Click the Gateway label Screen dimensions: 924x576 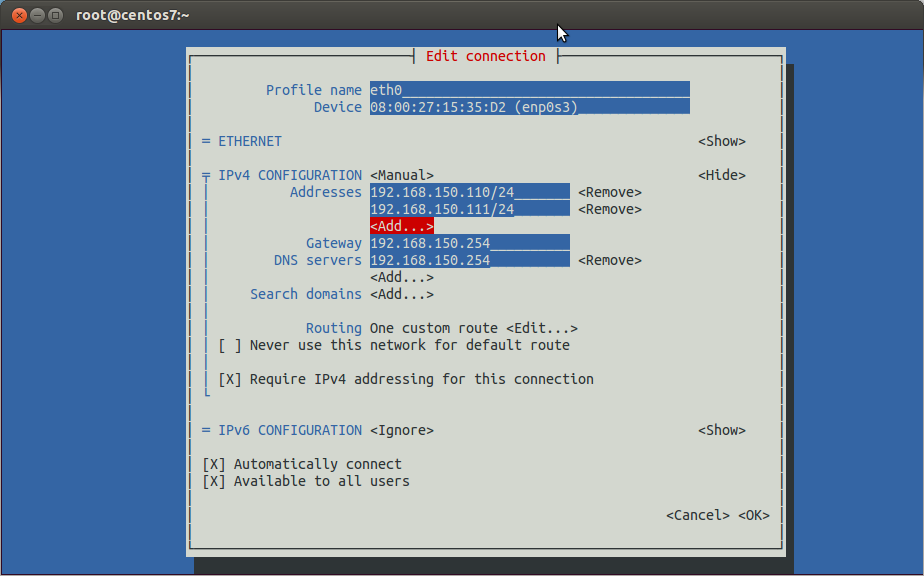coord(334,243)
